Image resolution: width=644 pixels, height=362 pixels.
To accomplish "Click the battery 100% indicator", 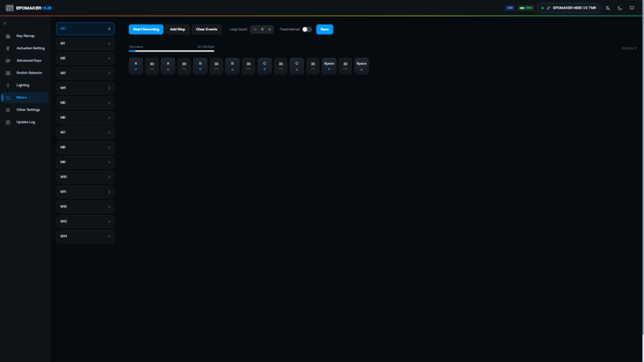I will (526, 8).
